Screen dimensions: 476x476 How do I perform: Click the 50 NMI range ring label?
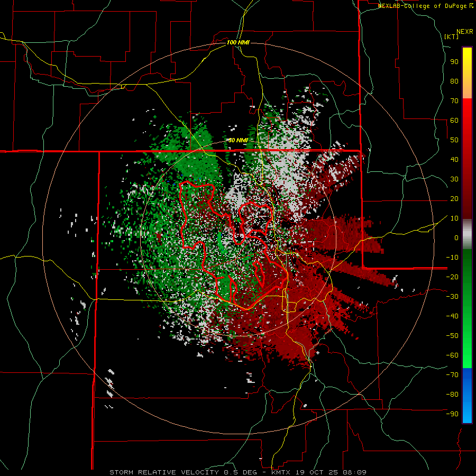tap(237, 140)
